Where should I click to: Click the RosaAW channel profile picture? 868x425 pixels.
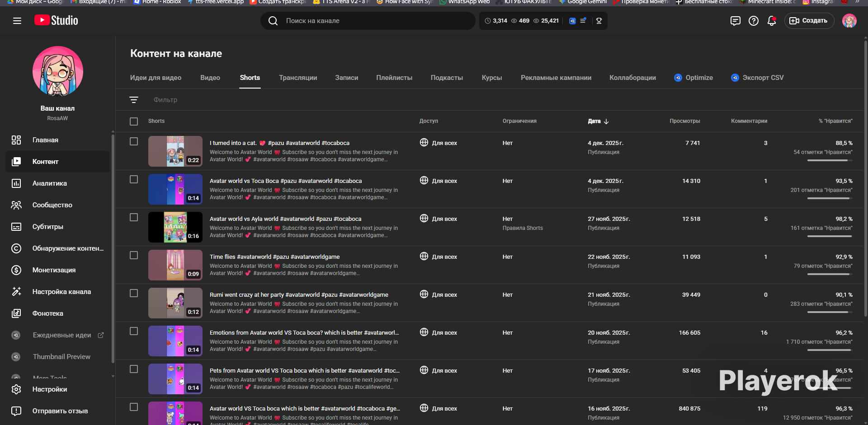pyautogui.click(x=58, y=71)
